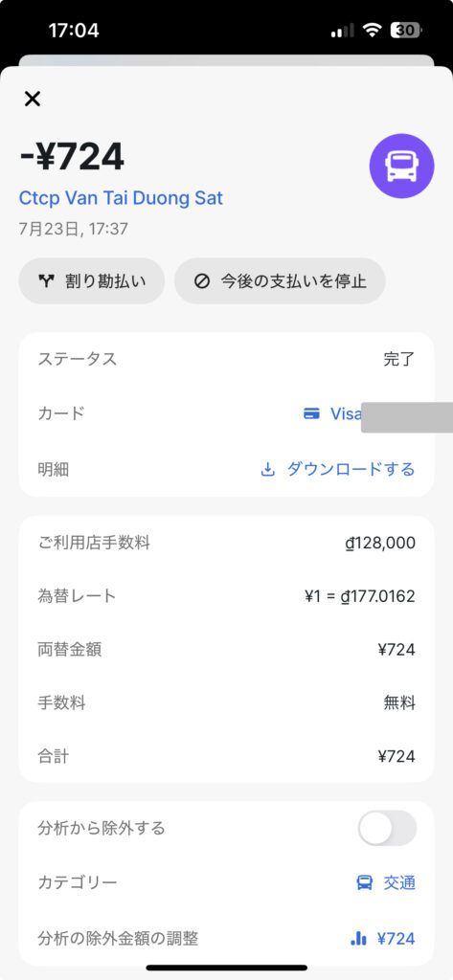Tap the 割り勘払い split bill button

[x=92, y=280]
